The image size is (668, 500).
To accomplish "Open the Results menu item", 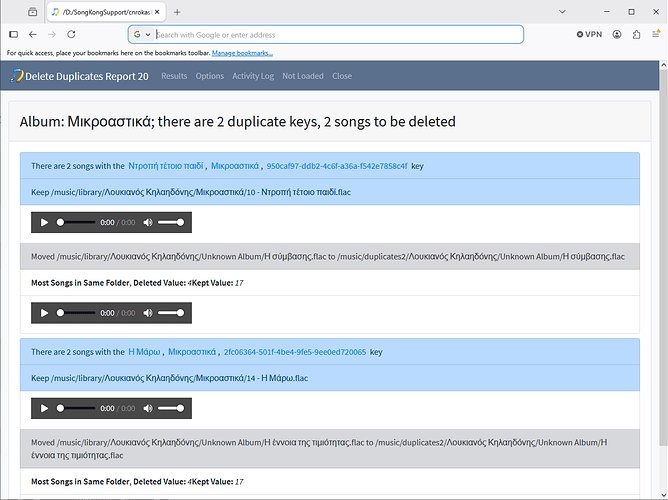I will click(174, 76).
